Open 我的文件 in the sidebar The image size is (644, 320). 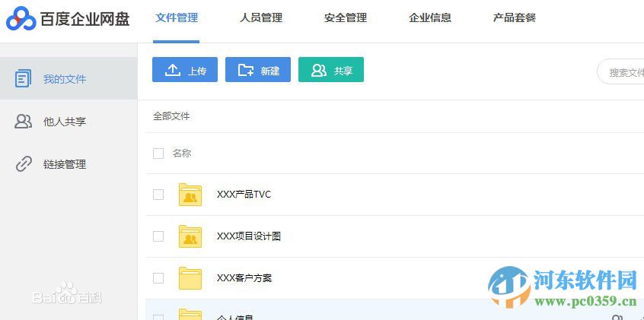point(69,79)
